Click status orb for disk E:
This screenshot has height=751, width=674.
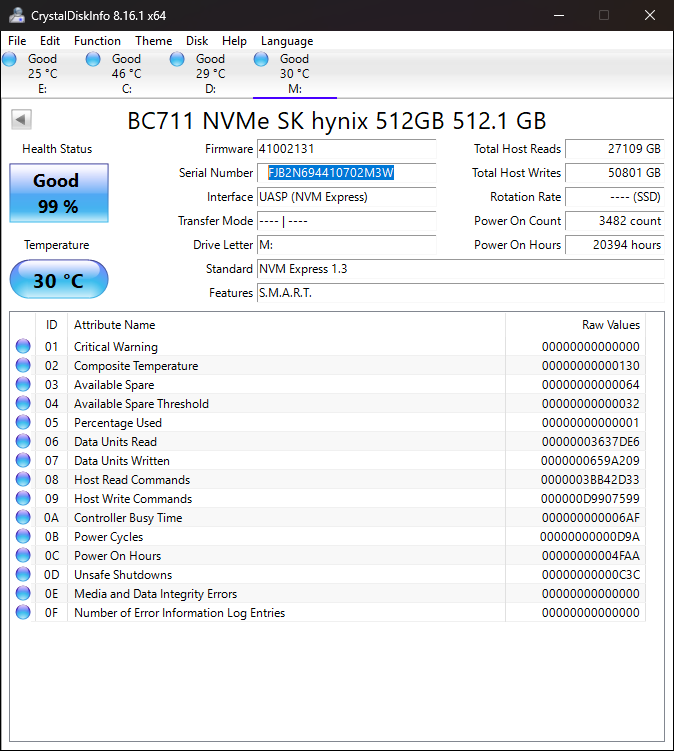point(9,59)
